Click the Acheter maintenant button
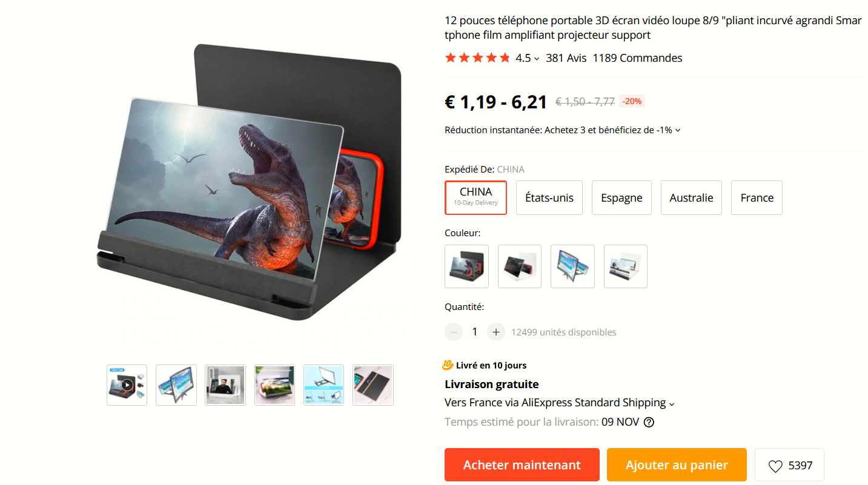 (x=522, y=464)
